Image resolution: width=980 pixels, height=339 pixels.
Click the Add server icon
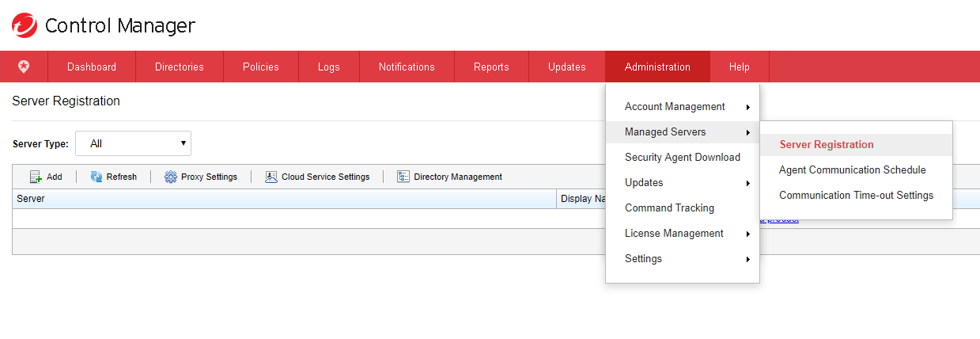coord(36,177)
